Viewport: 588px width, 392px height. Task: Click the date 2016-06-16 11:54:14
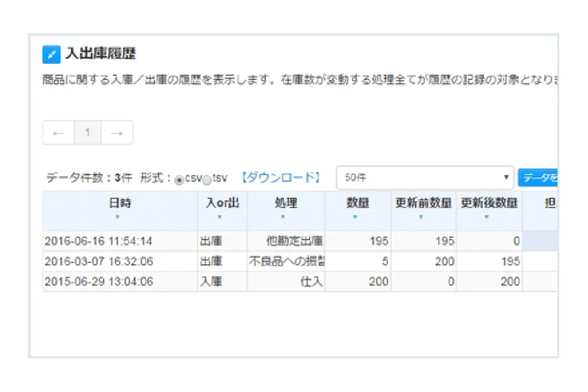(98, 241)
